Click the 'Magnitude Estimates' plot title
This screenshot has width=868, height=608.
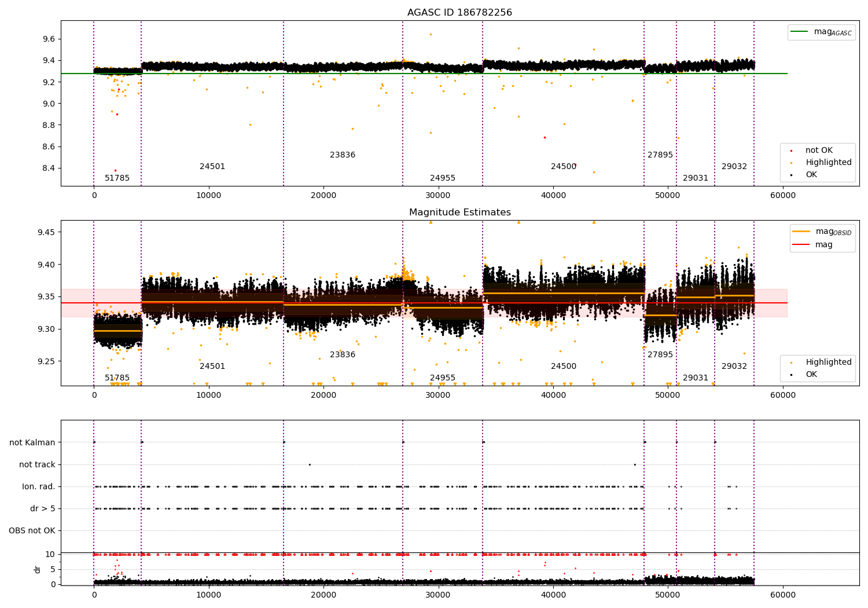[459, 213]
